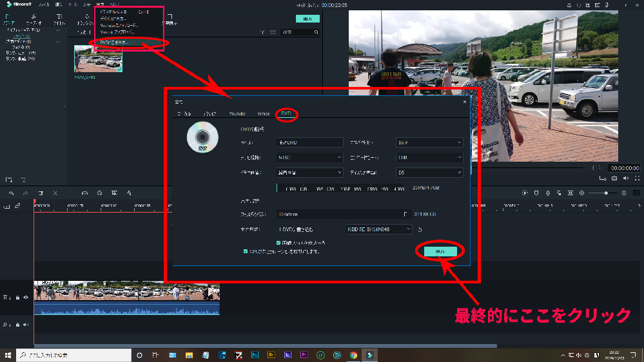This screenshot has height=362, width=644.
Task: Browse output folder with the folder icon
Action: click(405, 214)
